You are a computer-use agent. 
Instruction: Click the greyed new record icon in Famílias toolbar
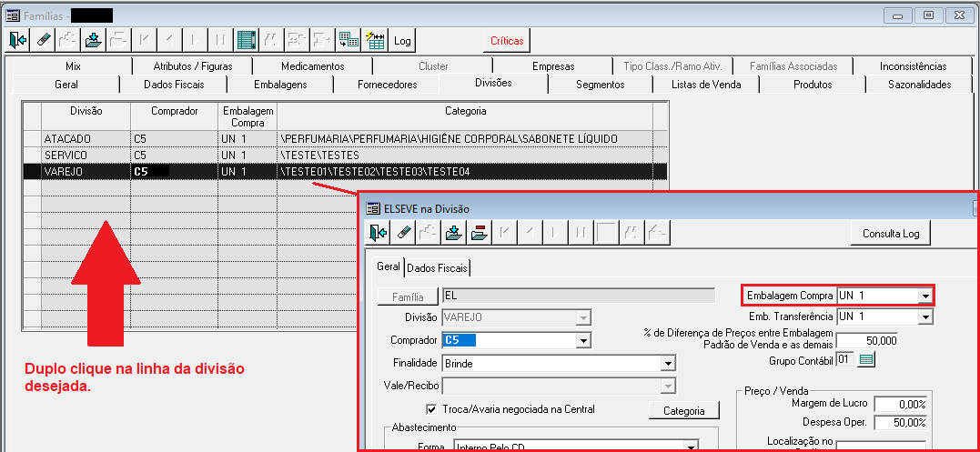pyautogui.click(x=68, y=41)
